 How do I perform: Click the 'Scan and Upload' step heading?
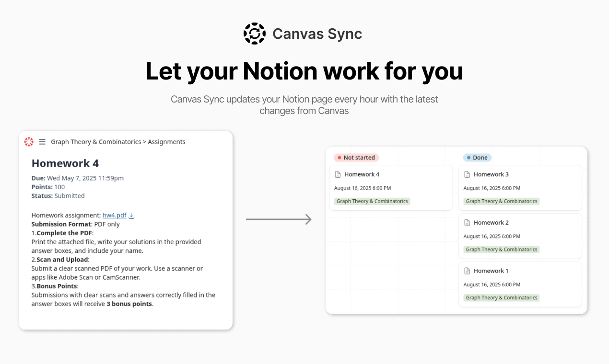tap(62, 260)
